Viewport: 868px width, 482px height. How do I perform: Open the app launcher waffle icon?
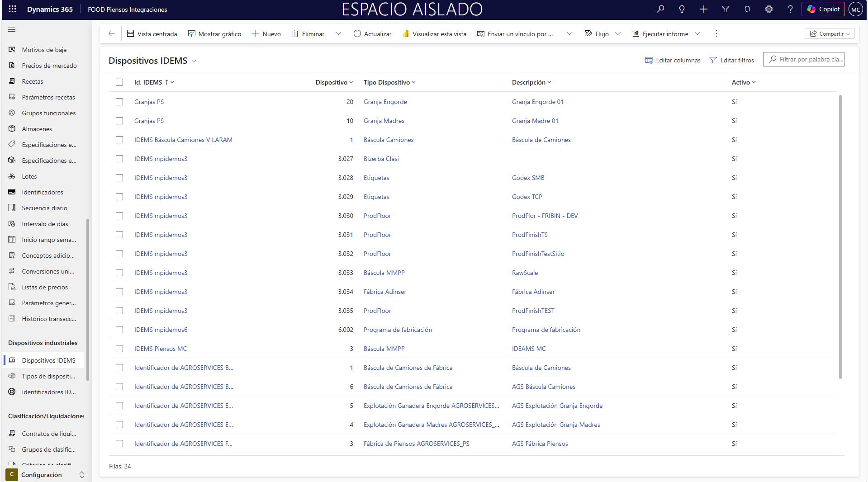(12, 9)
